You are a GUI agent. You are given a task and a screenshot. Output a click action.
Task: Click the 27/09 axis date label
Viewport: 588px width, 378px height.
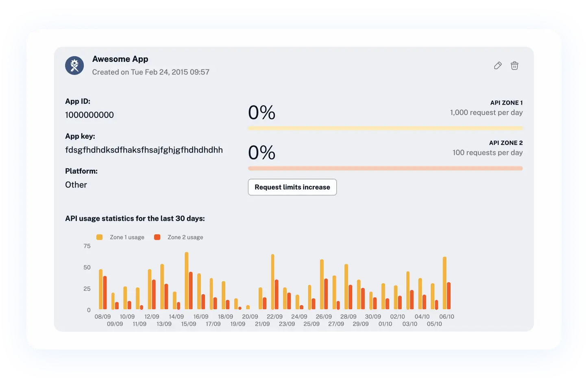pos(336,324)
